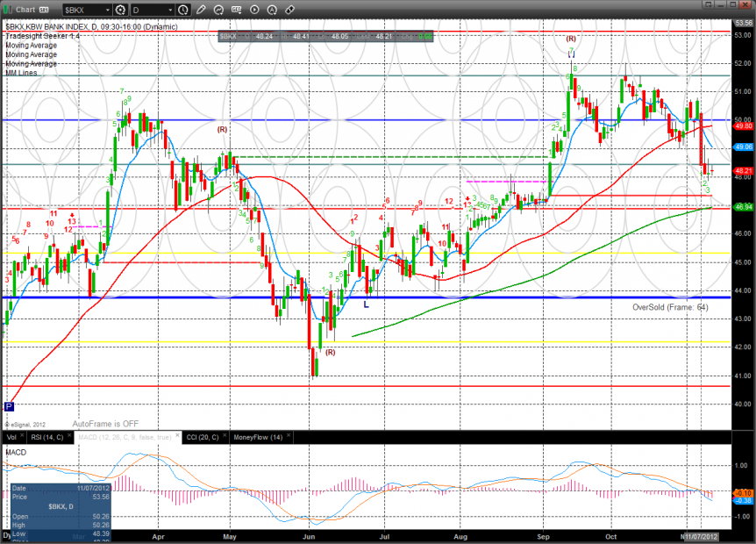Maximize the chart window
756x544 pixels.
732,4
